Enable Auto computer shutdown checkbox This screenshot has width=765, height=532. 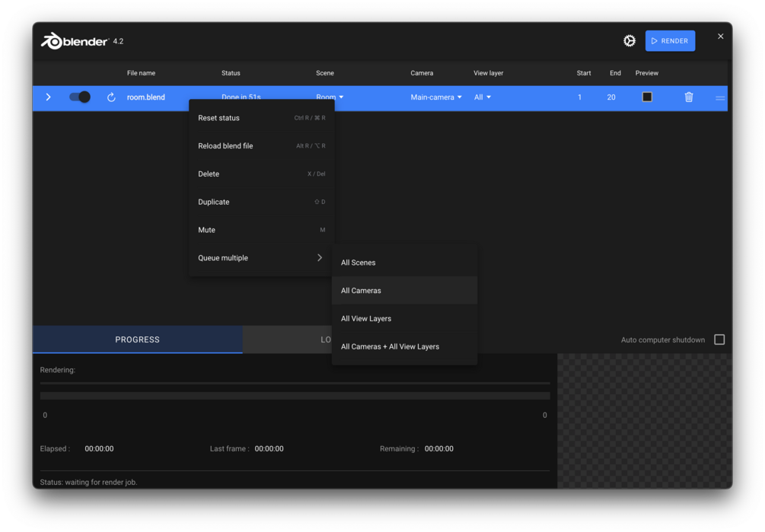(719, 339)
